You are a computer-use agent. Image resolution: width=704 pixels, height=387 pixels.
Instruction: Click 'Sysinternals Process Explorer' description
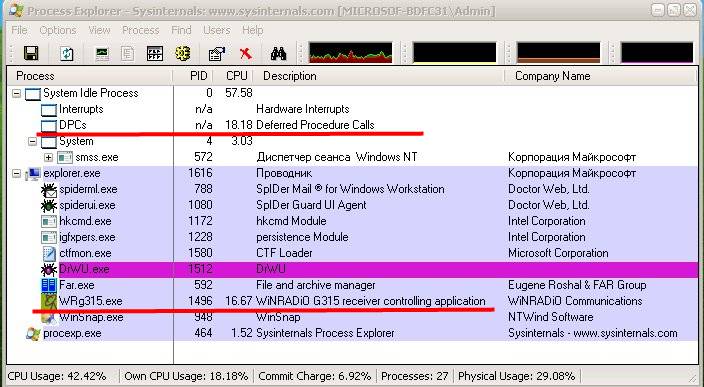click(x=325, y=333)
